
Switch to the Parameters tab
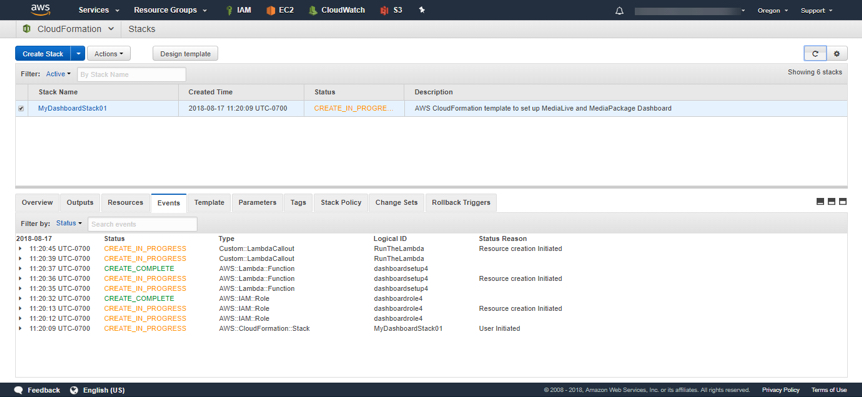pos(257,202)
